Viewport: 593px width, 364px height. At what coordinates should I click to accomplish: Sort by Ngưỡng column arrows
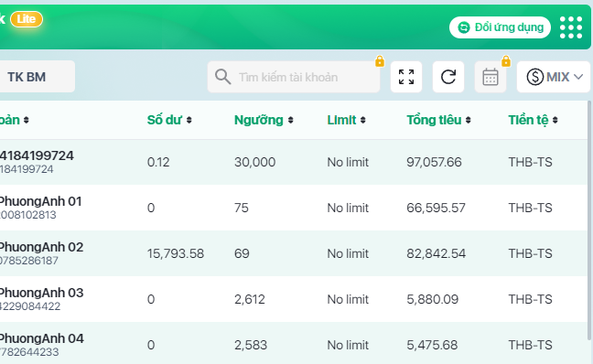(x=290, y=120)
